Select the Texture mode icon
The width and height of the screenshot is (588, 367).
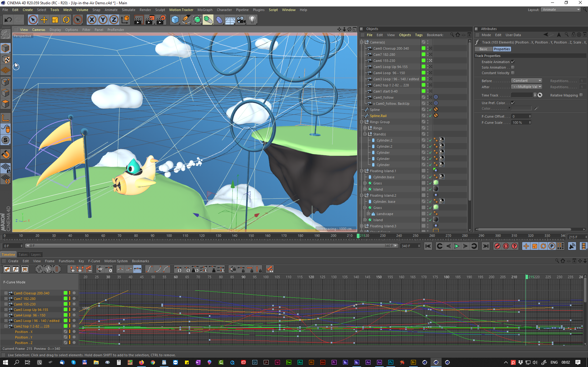[6, 59]
